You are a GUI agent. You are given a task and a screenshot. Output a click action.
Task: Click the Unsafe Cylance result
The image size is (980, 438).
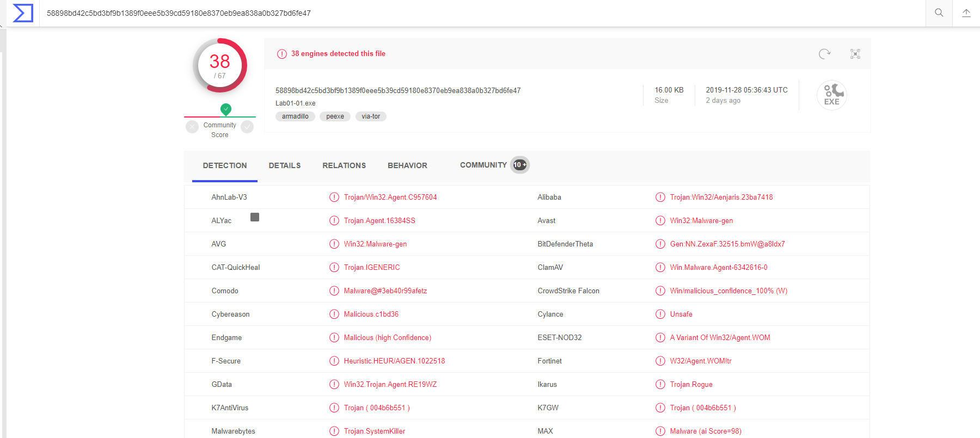point(681,314)
